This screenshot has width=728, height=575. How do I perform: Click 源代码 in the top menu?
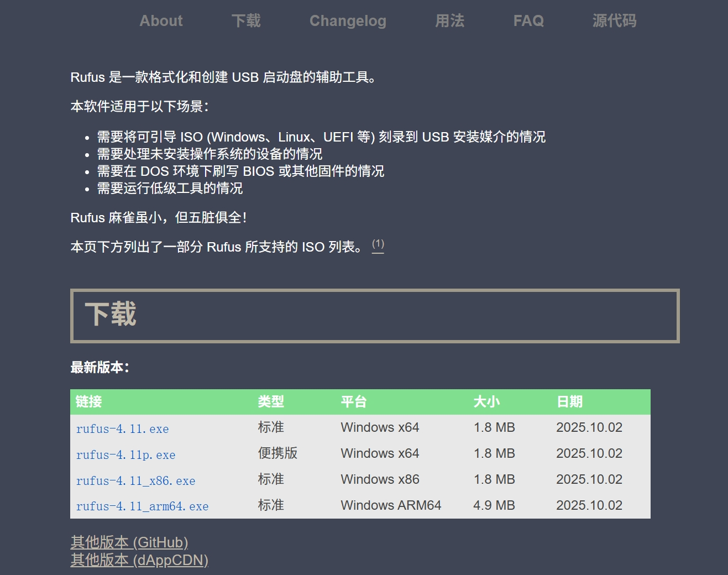click(x=614, y=21)
